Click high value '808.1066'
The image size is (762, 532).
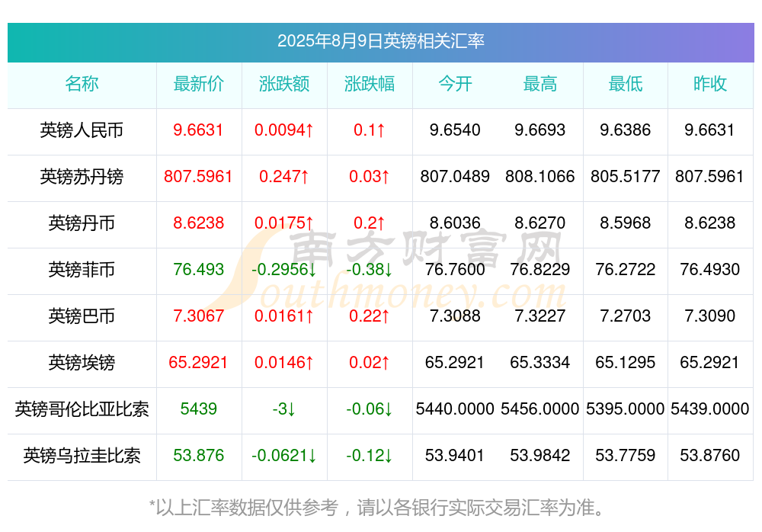[x=540, y=177]
